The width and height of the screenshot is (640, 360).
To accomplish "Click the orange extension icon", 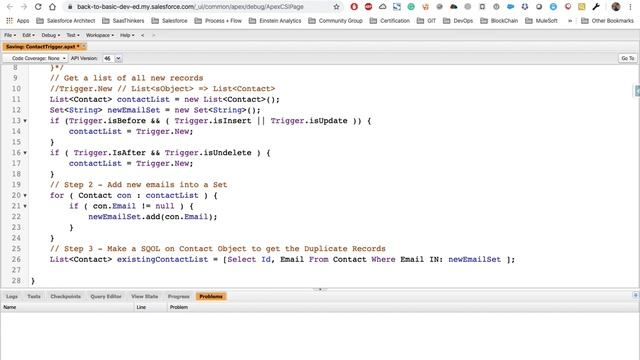I will [425, 7].
